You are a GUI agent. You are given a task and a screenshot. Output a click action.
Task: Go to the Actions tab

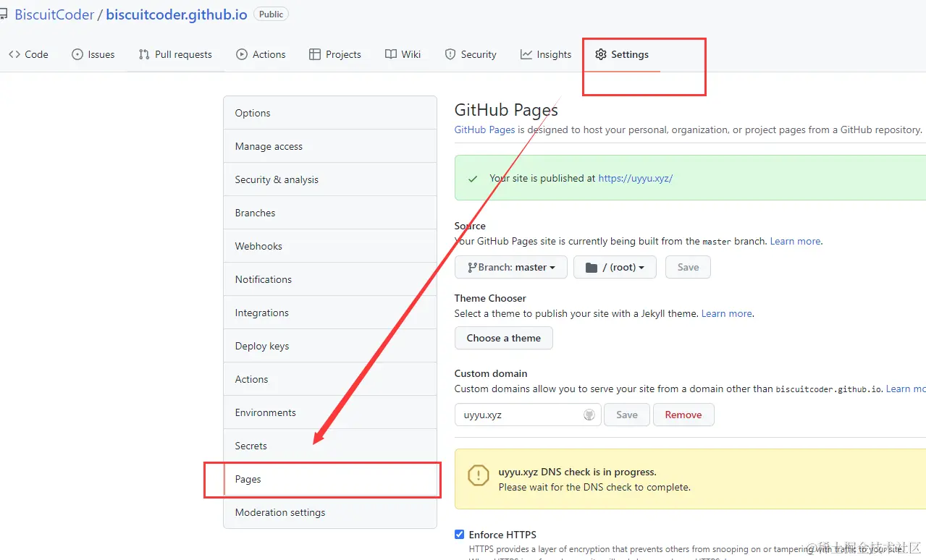261,54
